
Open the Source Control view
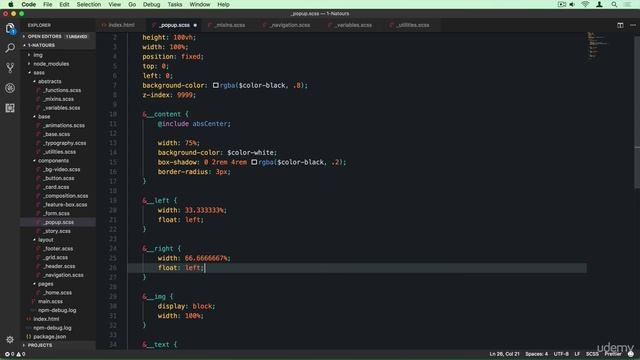click(x=10, y=68)
